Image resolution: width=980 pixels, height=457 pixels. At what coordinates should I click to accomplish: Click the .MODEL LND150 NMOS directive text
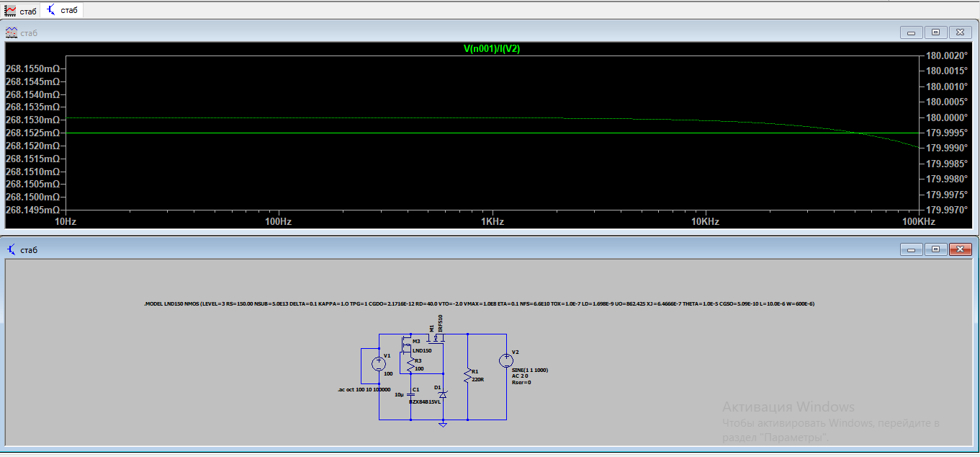tap(479, 303)
